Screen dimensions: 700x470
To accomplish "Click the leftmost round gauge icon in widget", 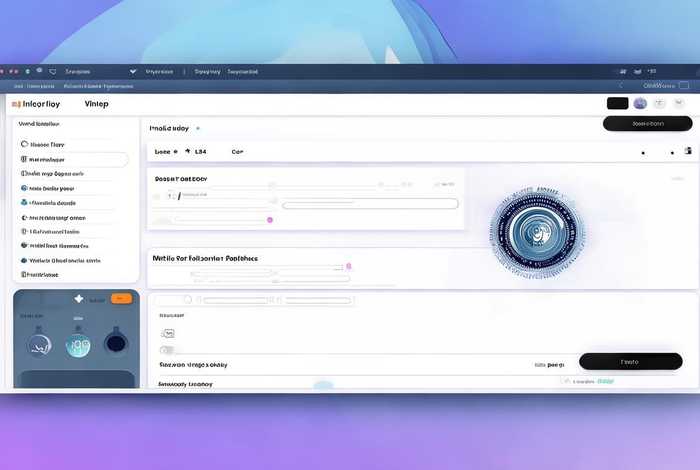I will [x=39, y=344].
